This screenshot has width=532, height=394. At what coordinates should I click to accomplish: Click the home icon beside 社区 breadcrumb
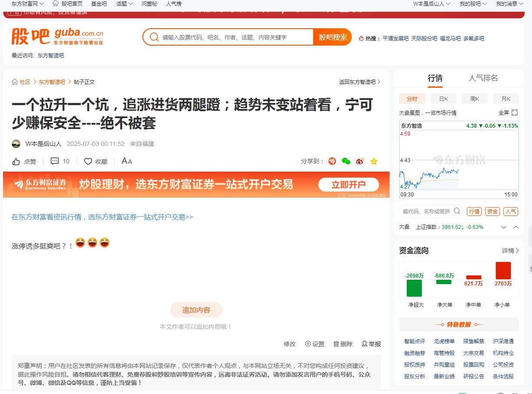15,82
